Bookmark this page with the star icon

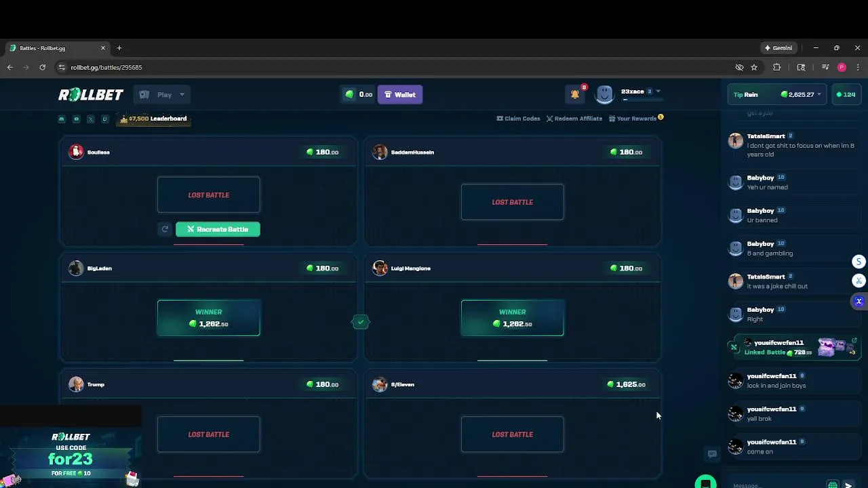click(x=754, y=67)
